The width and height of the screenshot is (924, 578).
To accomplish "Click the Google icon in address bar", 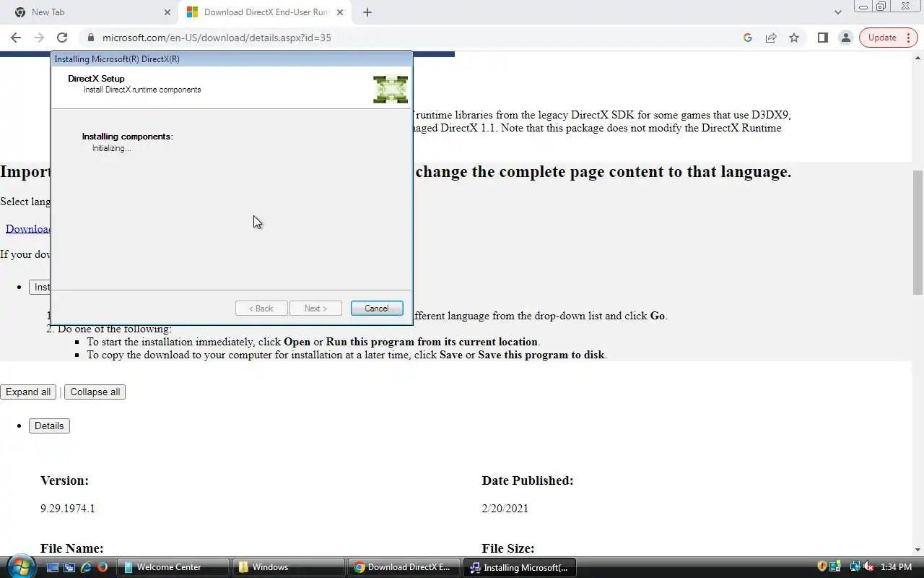I will coord(748,38).
